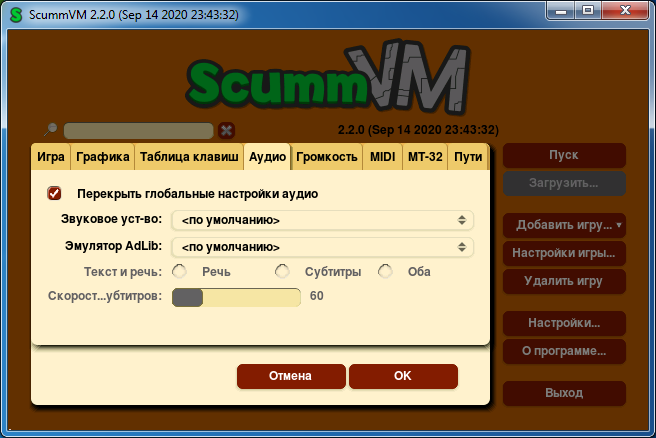Minimize the ScummVM window
This screenshot has height=438, width=656.
coord(561,10)
